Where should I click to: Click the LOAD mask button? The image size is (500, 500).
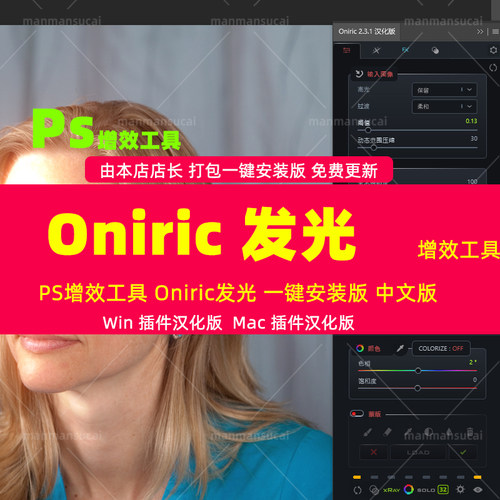coord(418,452)
